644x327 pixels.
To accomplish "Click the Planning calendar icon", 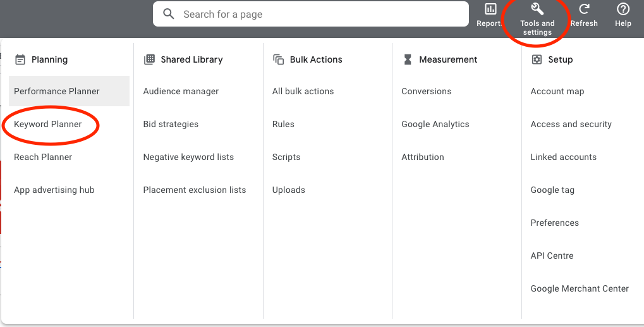I will click(20, 59).
